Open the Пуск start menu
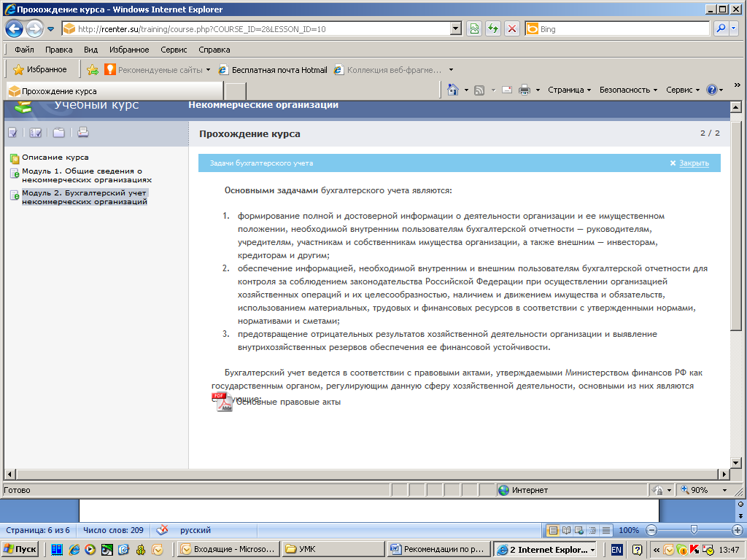747x560 pixels. point(20,549)
